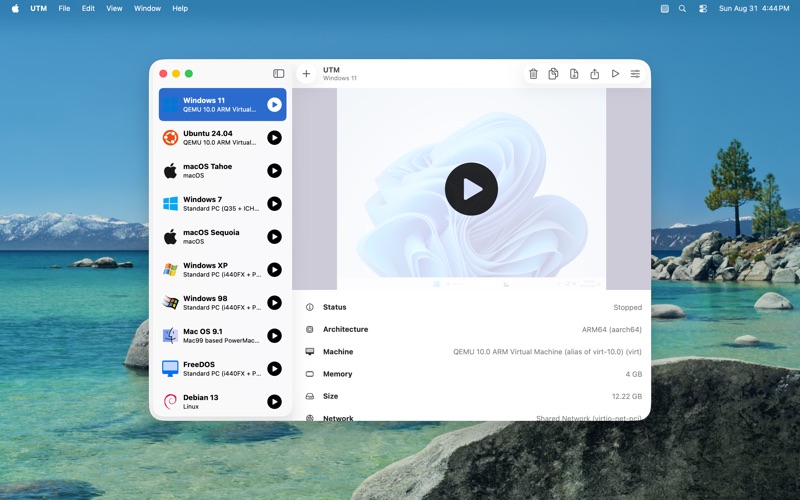Click the FreeDOS monitor icon
This screenshot has height=500, width=800.
[x=170, y=368]
